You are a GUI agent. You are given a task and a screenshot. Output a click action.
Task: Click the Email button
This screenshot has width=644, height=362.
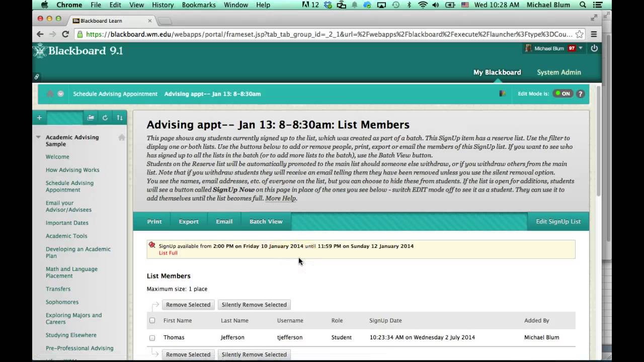click(x=224, y=222)
